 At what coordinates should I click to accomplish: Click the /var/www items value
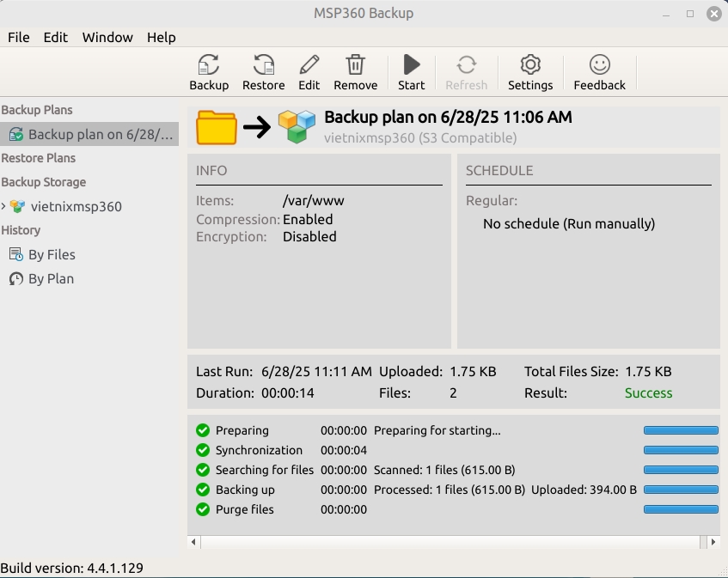pyautogui.click(x=314, y=200)
